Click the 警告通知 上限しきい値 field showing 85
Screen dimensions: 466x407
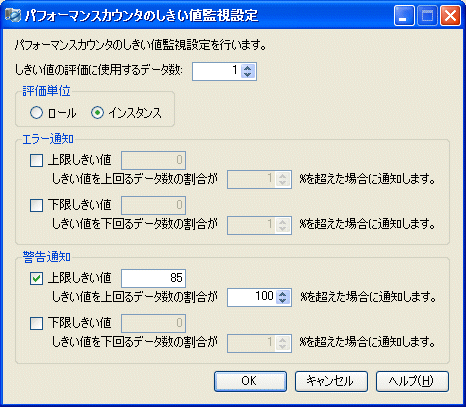[153, 278]
